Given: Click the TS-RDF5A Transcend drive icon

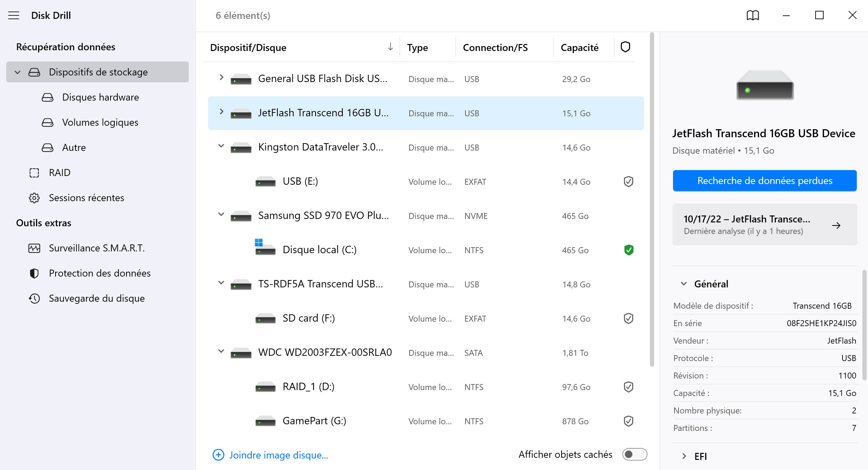Looking at the screenshot, I should [x=241, y=285].
